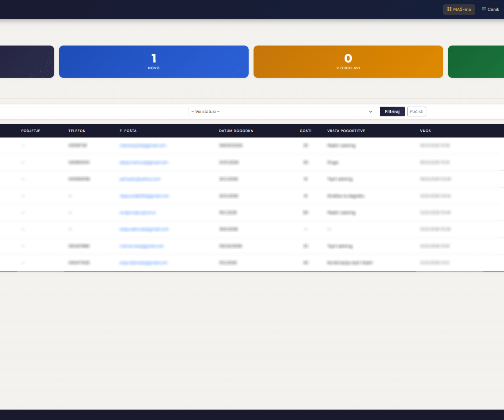The image size is (504, 420).
Task: Open the email link in first table row
Action: click(143, 145)
